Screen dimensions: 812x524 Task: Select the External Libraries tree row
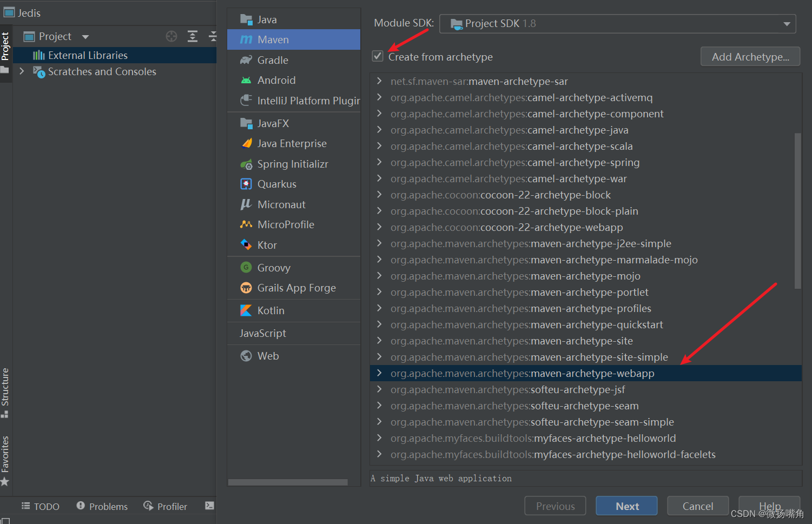[x=115, y=55]
